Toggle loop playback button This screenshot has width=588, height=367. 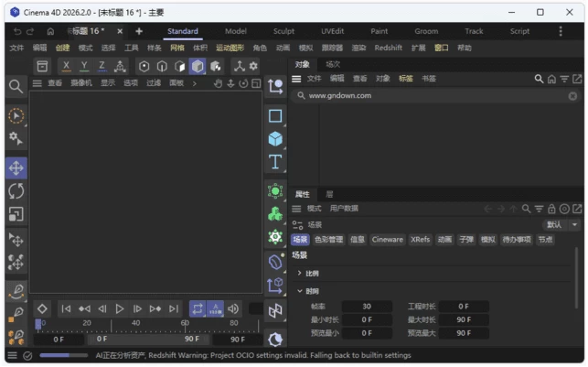(197, 309)
